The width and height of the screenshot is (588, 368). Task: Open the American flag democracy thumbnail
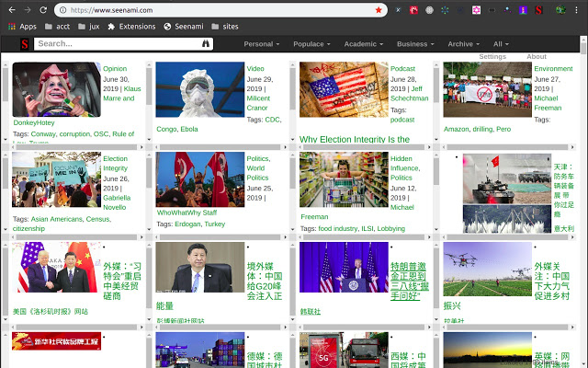coord(344,89)
